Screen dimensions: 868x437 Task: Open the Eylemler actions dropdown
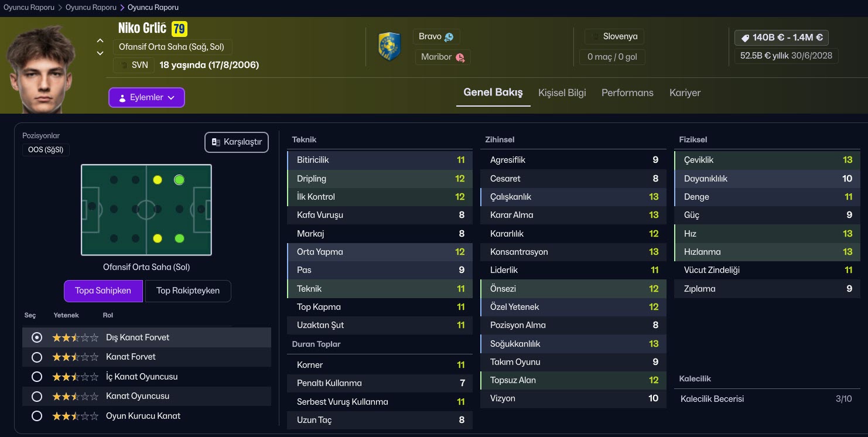click(146, 98)
